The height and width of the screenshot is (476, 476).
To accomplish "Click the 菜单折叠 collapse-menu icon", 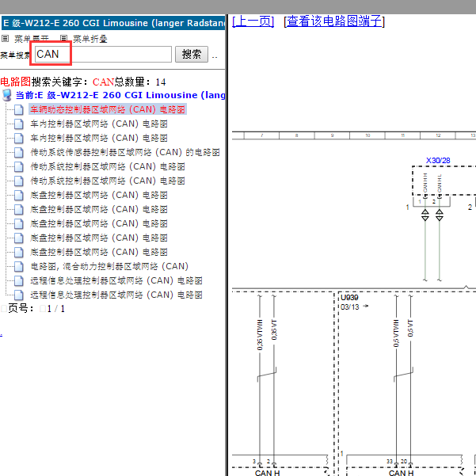I will coord(63,38).
